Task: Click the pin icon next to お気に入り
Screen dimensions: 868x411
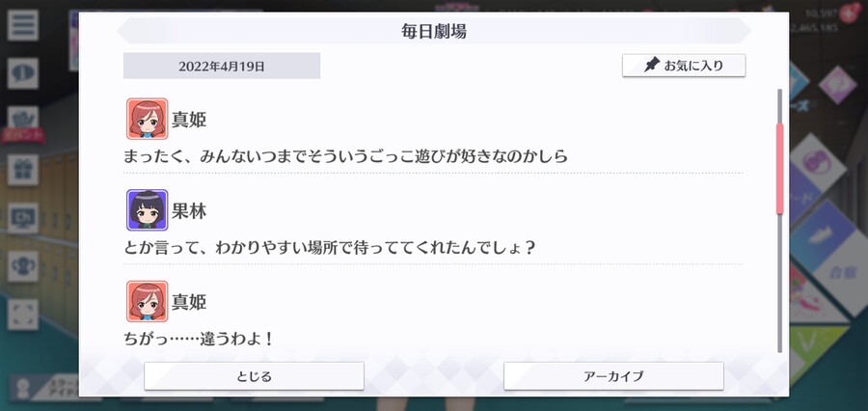Action: [653, 66]
